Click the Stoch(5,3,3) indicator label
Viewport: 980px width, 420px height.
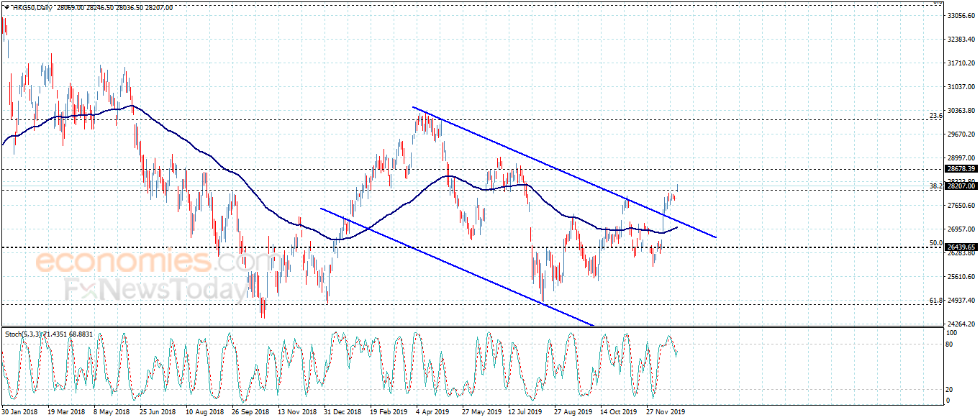click(x=24, y=334)
